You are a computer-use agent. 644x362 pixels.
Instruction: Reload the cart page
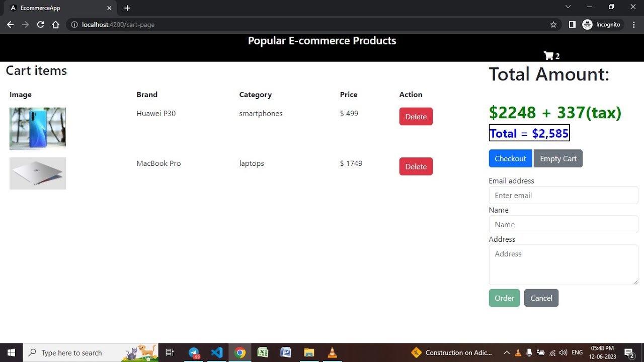pos(40,25)
